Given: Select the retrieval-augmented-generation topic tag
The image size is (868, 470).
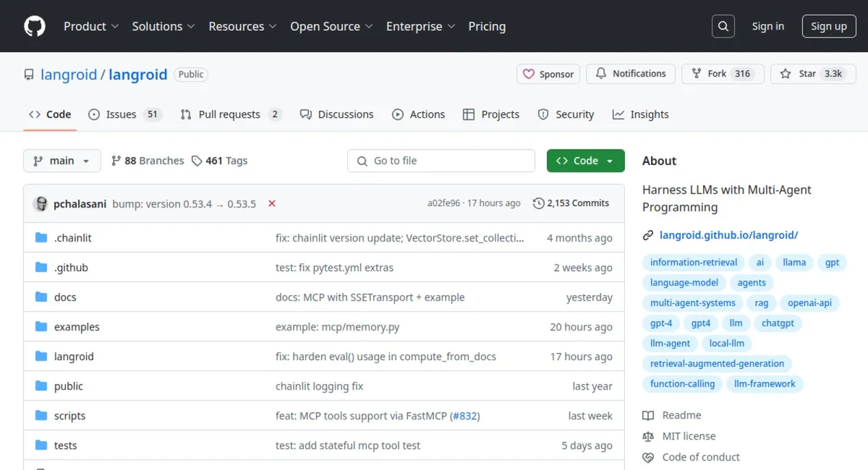Looking at the screenshot, I should 718,364.
